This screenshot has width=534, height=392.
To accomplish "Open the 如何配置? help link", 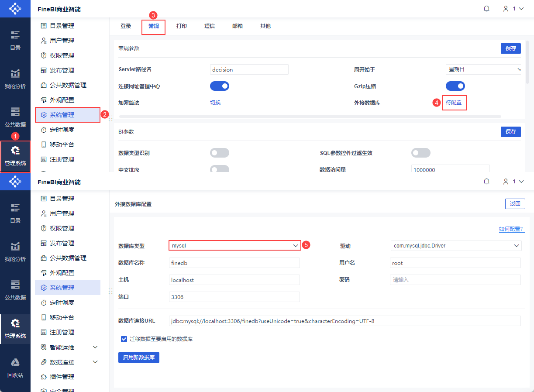I will pos(511,229).
